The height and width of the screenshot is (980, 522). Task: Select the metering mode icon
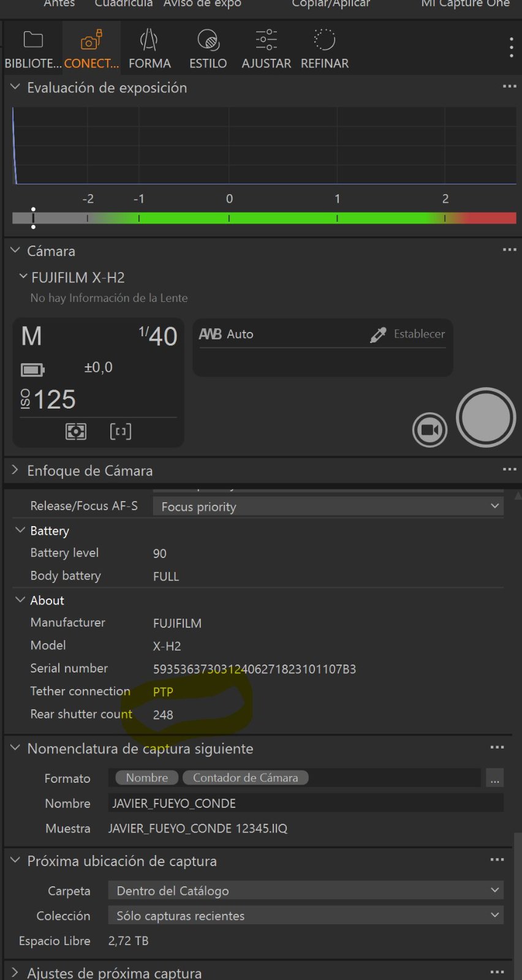(76, 431)
